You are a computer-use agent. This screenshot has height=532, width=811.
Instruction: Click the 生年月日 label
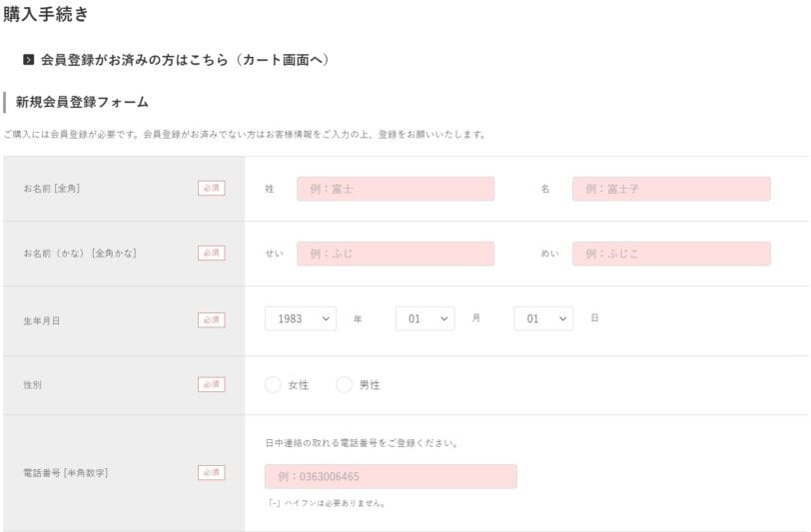(41, 320)
